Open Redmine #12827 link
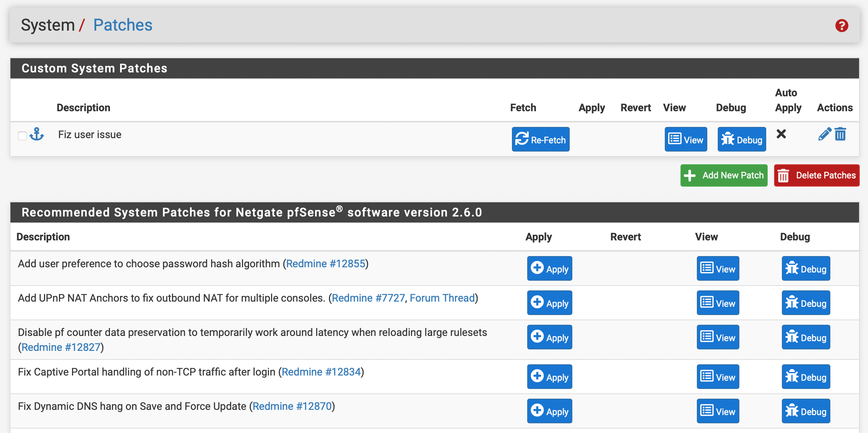Screen dimensions: 868x433 tap(61, 348)
